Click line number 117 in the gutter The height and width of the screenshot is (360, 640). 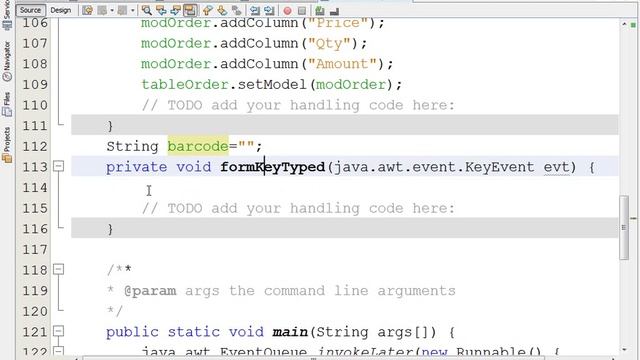coord(35,249)
